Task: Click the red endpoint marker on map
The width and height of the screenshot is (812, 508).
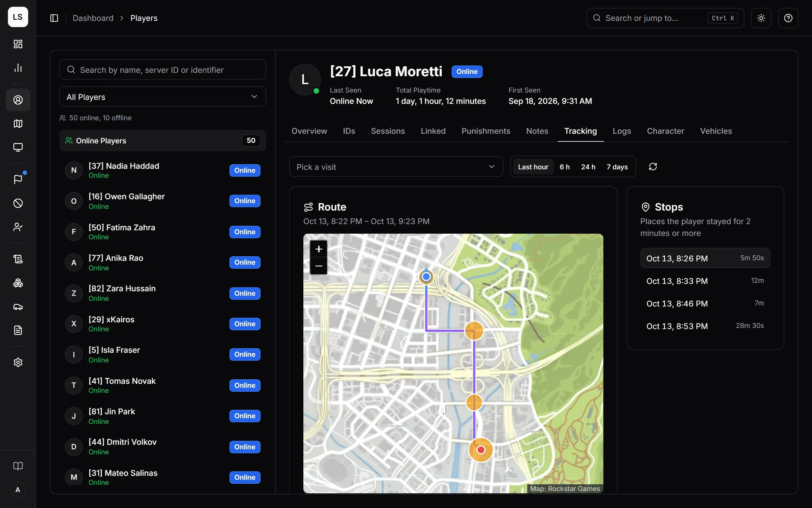Action: [480, 450]
